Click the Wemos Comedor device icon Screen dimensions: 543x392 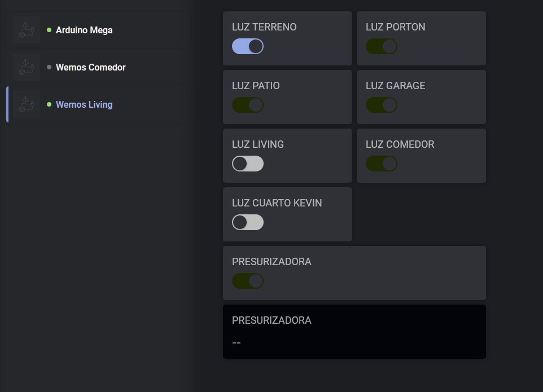coord(27,67)
